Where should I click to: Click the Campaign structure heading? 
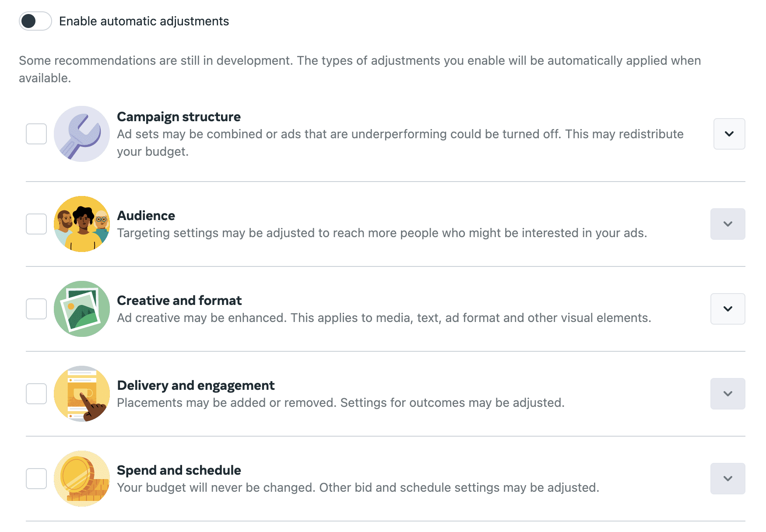click(179, 117)
